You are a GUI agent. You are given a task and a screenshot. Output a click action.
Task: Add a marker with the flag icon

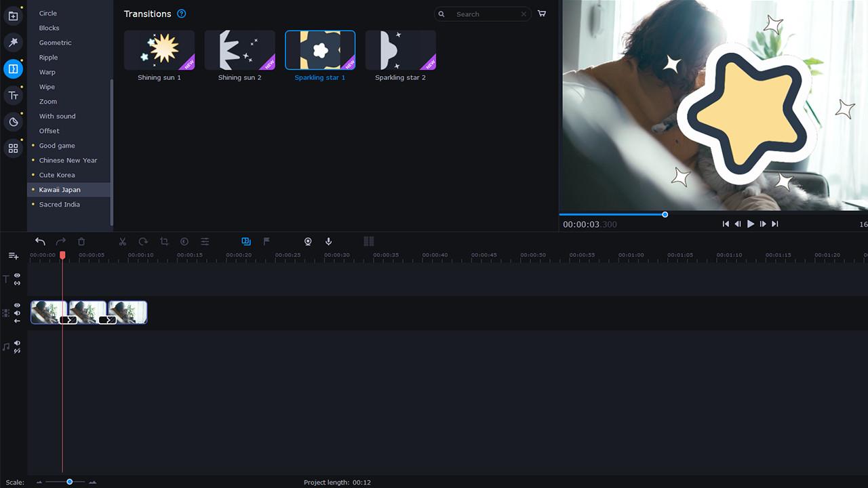coord(266,241)
